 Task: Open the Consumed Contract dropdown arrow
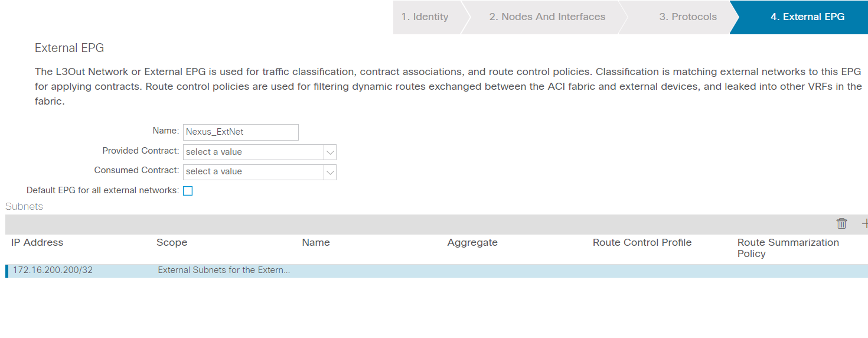[x=330, y=171]
